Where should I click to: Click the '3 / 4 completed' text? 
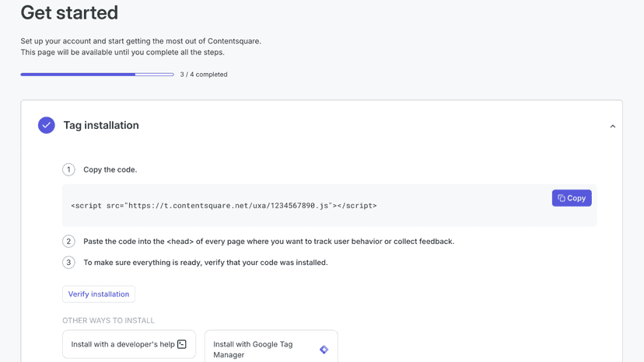tap(204, 75)
